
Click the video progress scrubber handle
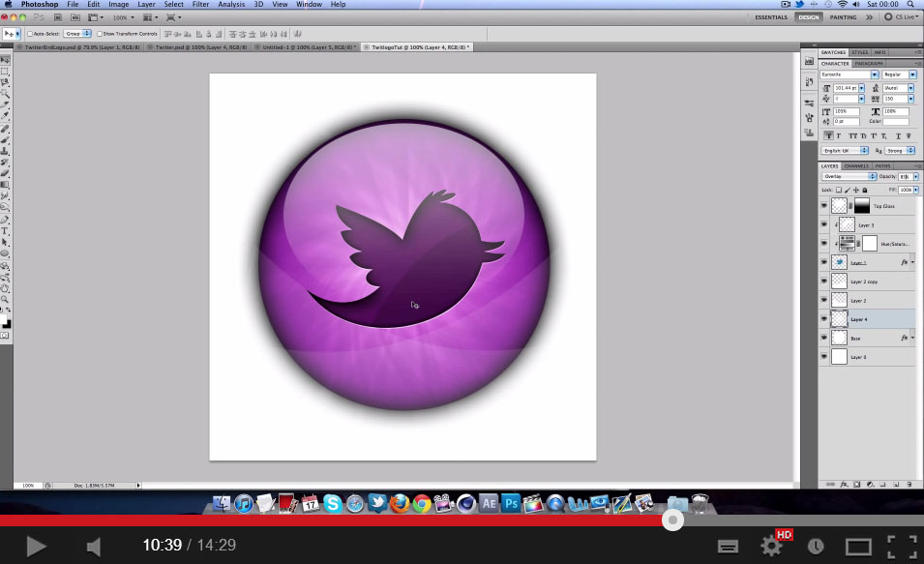point(672,520)
